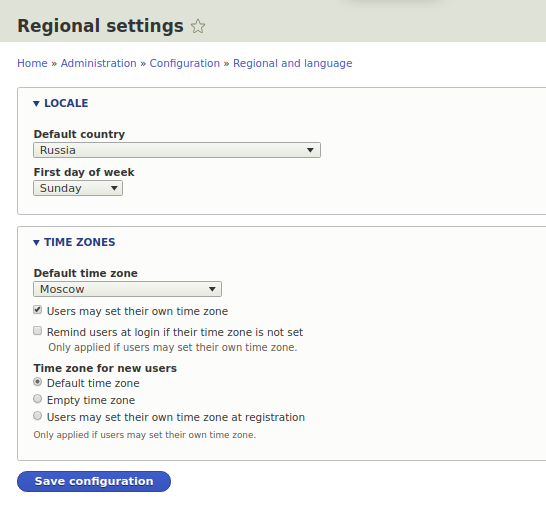Uncheck Users may set their own time zone
Viewport: 546px width, 509px height.
[x=38, y=310]
